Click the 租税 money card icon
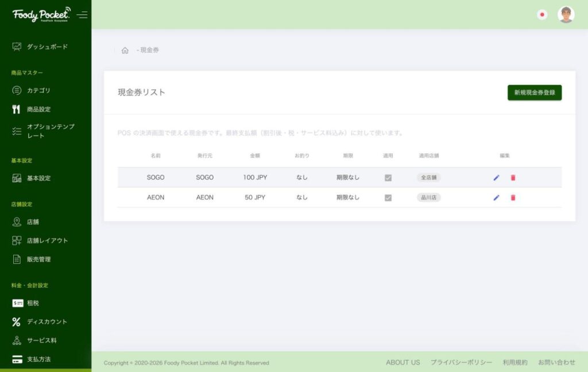 18,303
